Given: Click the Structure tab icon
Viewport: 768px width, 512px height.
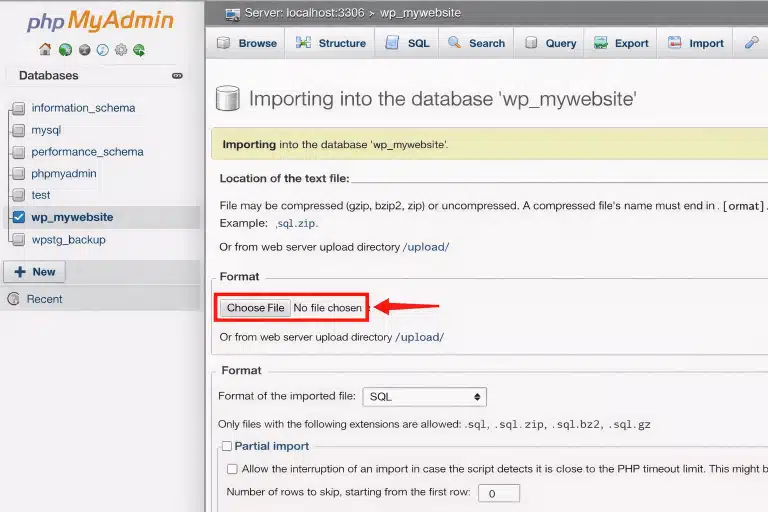Looking at the screenshot, I should tap(303, 43).
